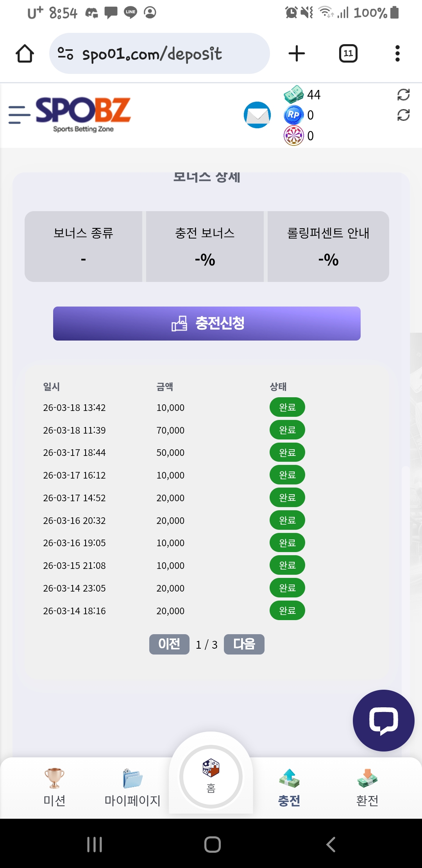
Task: Switch to the 미션 tab
Action: click(x=54, y=787)
